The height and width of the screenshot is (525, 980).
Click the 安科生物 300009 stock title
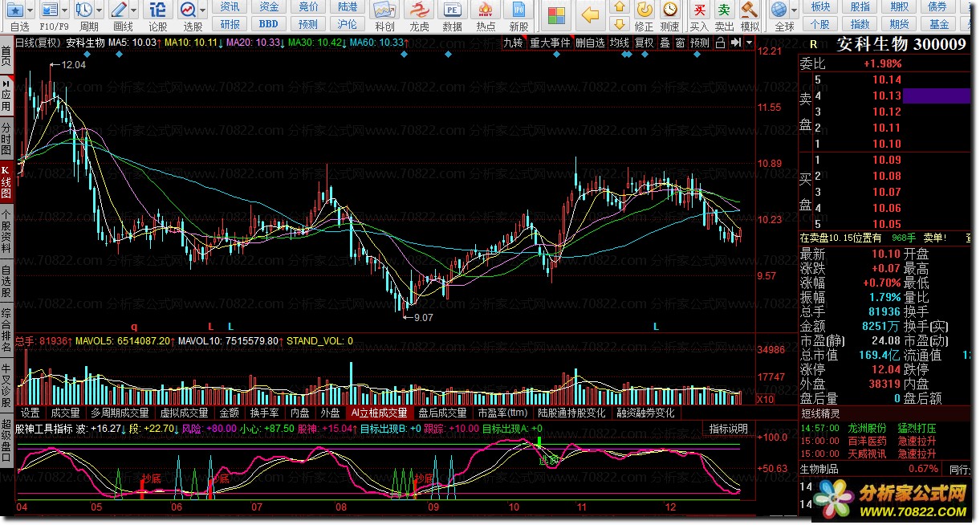[901, 44]
